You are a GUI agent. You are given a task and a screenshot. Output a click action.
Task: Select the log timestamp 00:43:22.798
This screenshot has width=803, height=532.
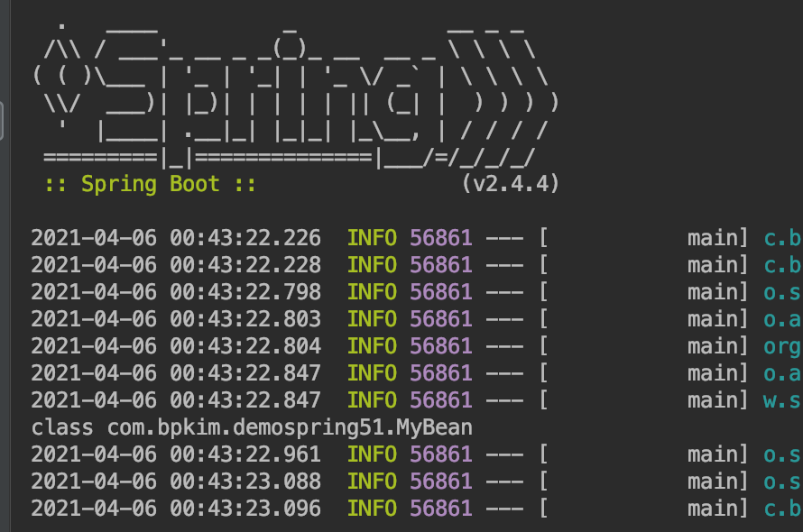point(245,292)
